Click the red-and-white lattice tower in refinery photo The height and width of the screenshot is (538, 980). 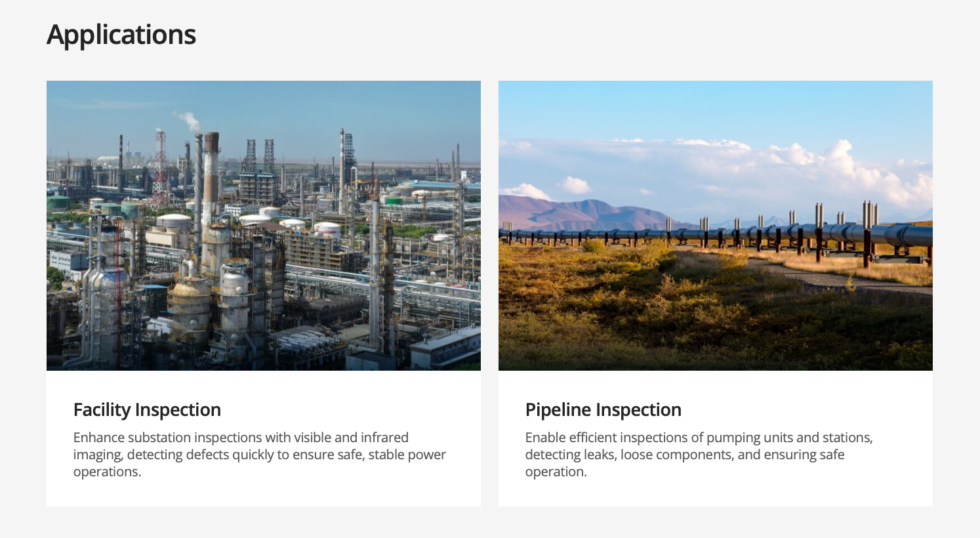click(x=160, y=167)
